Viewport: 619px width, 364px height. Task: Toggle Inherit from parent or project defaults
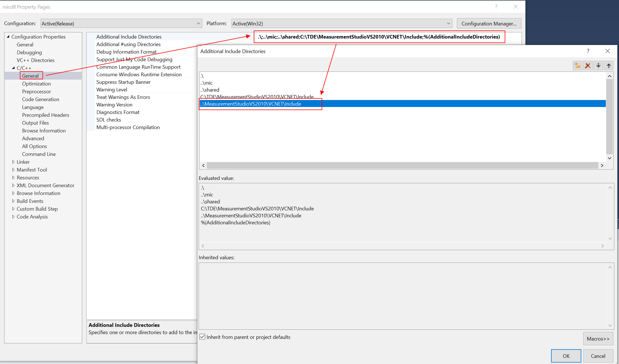(x=203, y=337)
